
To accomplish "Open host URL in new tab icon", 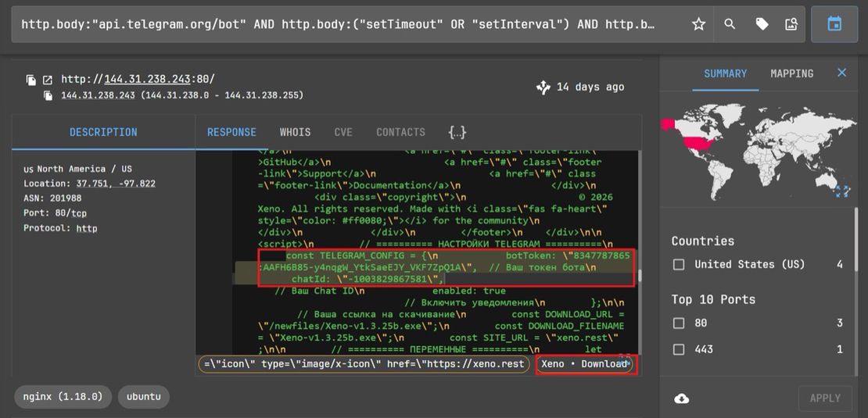I will tap(48, 80).
